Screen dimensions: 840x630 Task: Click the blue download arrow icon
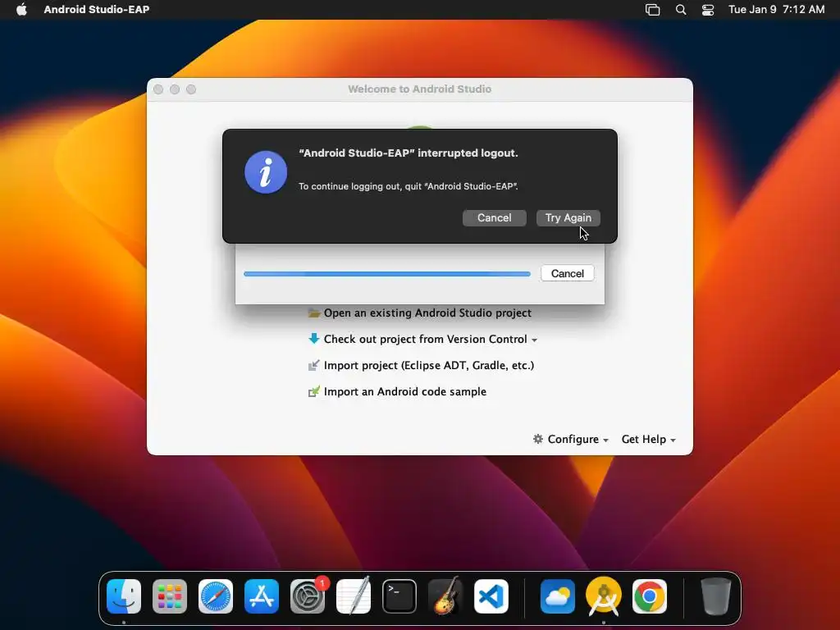[314, 339]
